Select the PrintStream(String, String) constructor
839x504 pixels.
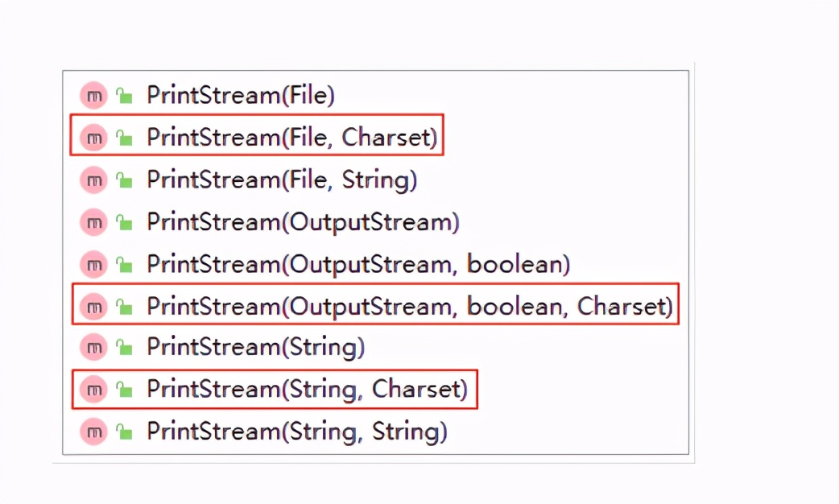(x=296, y=432)
